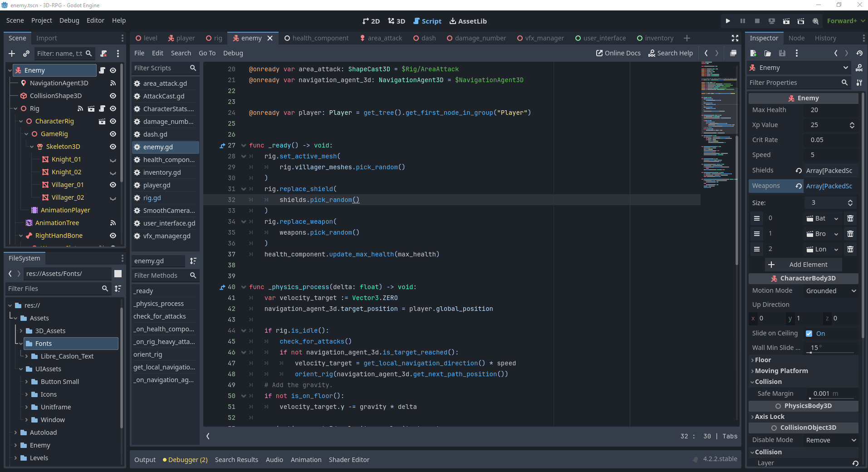Revert the Weapons property to default
The width and height of the screenshot is (868, 472).
pyautogui.click(x=799, y=186)
